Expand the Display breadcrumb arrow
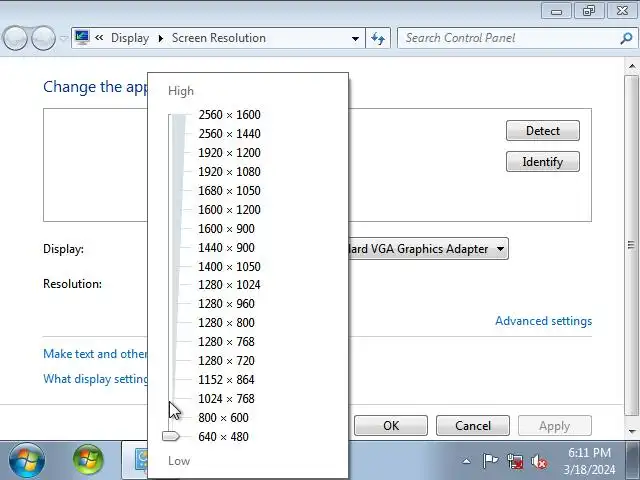Image resolution: width=640 pixels, height=480 pixels. pos(160,38)
